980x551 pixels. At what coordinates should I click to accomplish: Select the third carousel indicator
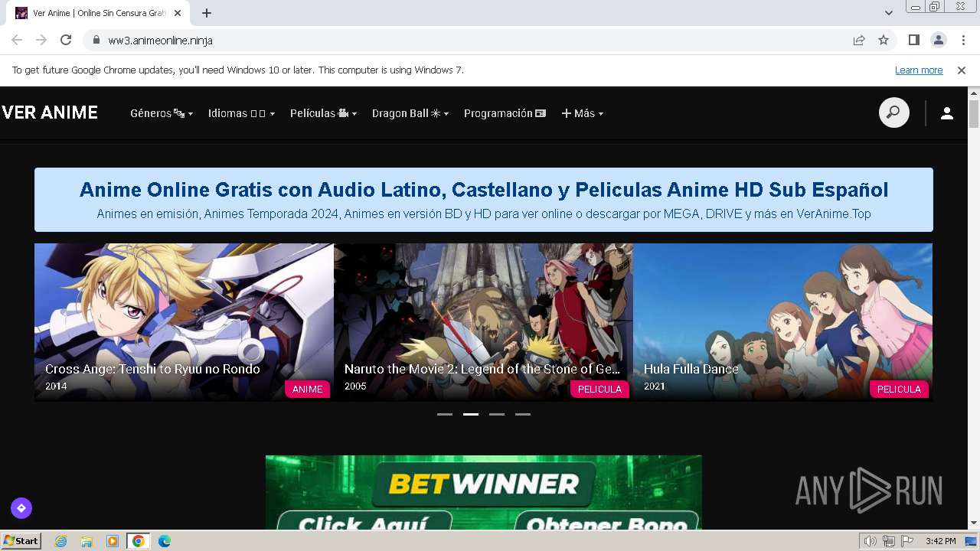(x=497, y=414)
